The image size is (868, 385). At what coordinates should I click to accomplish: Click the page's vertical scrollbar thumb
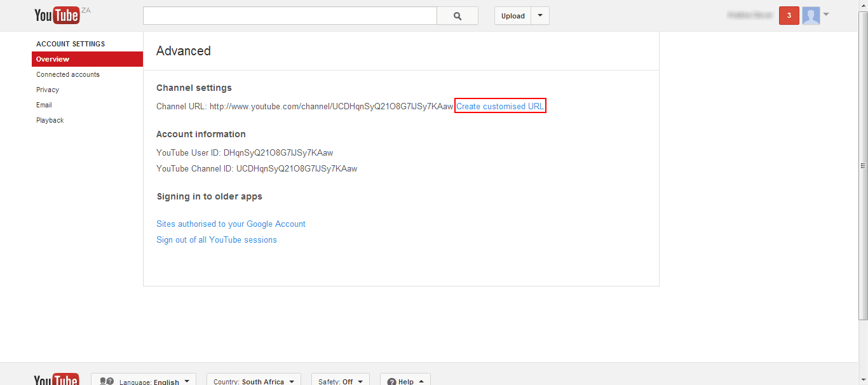(863, 166)
